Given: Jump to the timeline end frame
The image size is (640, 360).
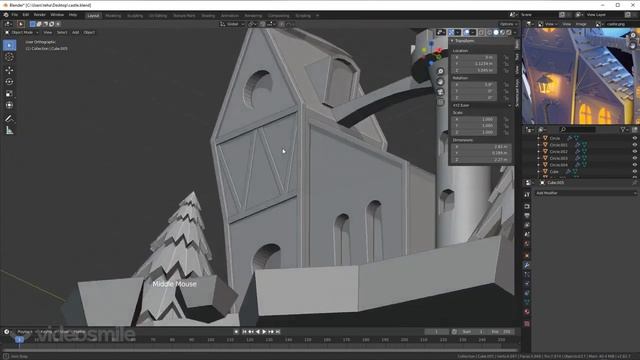Looking at the screenshot, I should [x=278, y=332].
